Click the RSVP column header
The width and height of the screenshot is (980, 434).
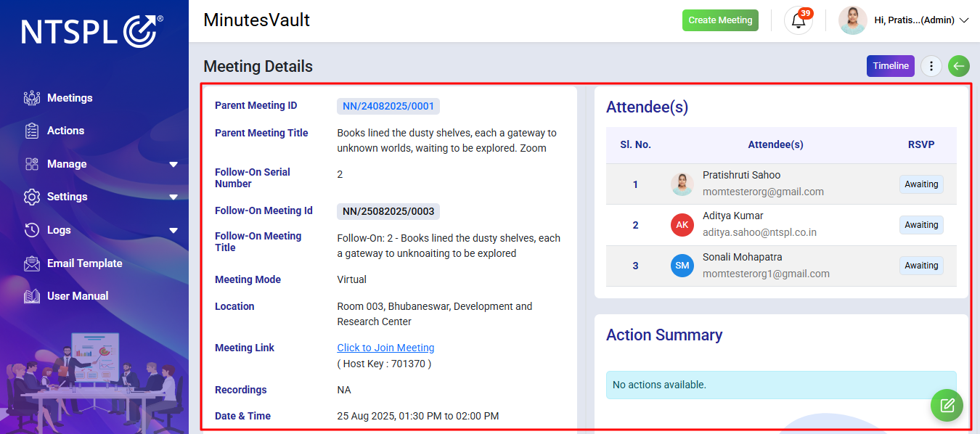(921, 144)
